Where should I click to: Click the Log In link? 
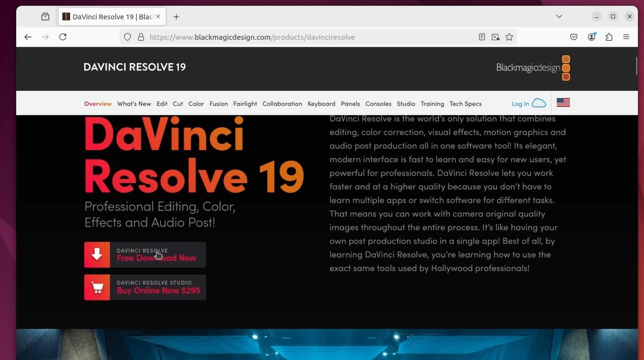click(x=520, y=104)
